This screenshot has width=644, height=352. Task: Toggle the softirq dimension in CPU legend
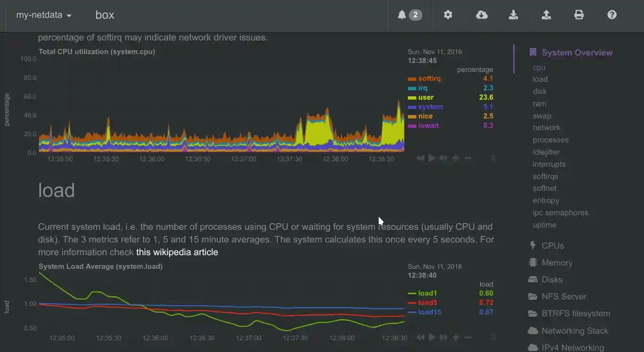(429, 79)
